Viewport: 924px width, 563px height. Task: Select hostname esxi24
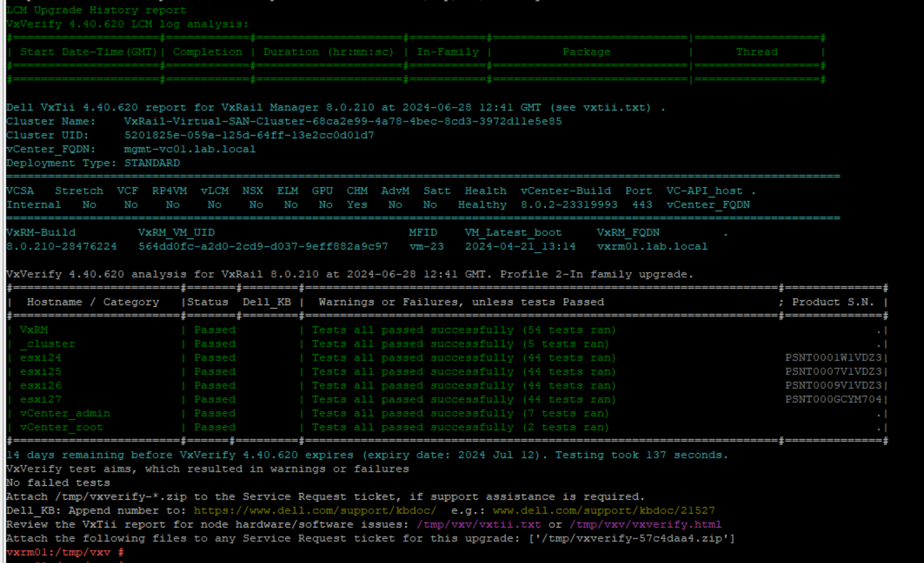coord(41,357)
